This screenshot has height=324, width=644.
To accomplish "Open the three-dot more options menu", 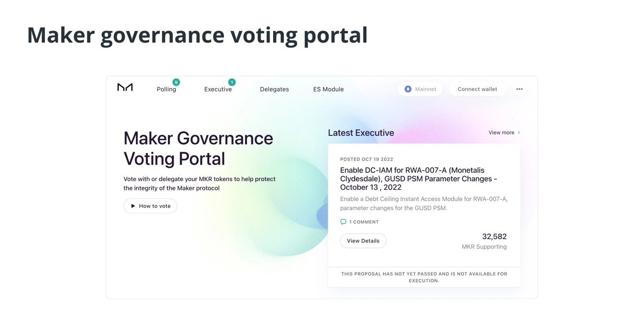I will [x=519, y=89].
